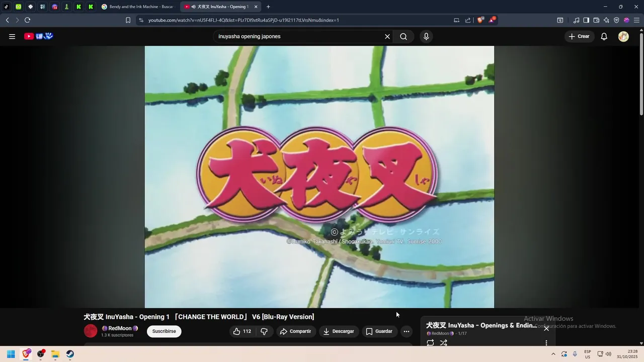Open the Windows Start menu
644x362 pixels.
pos(11,354)
